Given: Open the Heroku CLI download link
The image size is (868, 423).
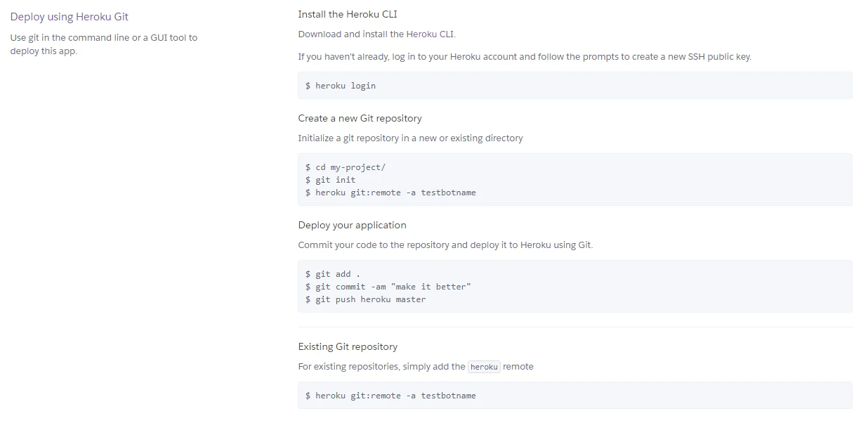Looking at the screenshot, I should pyautogui.click(x=430, y=34).
